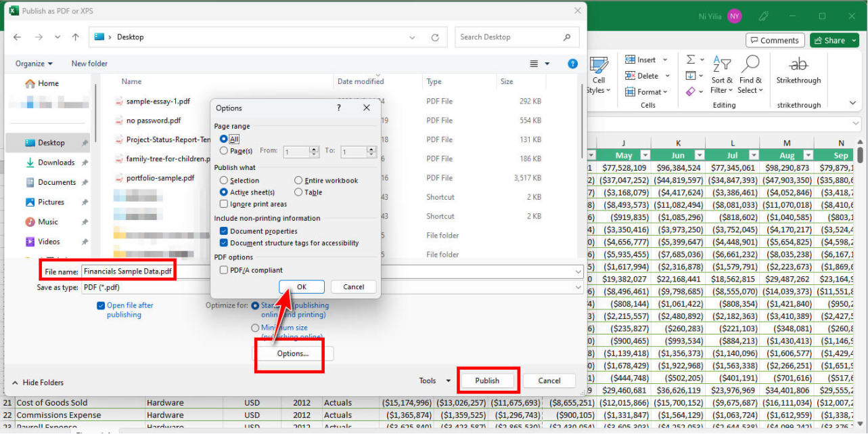Image resolution: width=868 pixels, height=434 pixels.
Task: Open Jun column filter dropdown
Action: [x=698, y=155]
